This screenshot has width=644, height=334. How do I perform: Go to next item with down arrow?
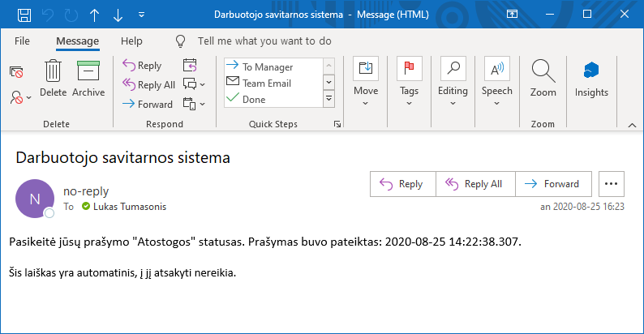118,15
